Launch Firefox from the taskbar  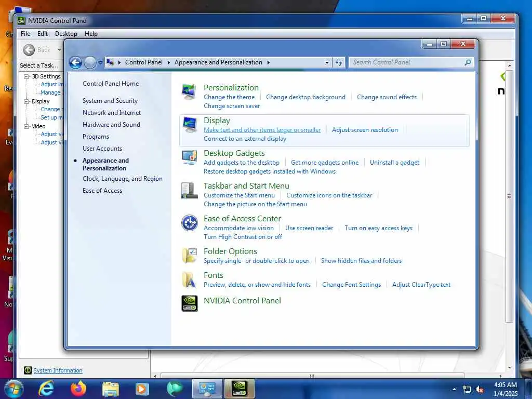coord(78,389)
